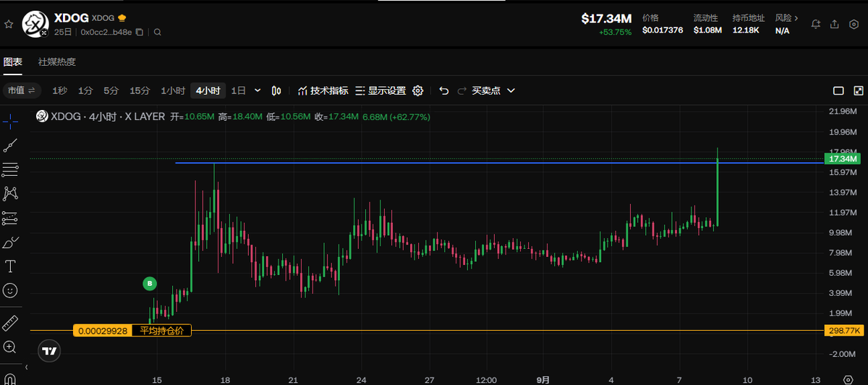Click the +53.75% change percentage
The width and height of the screenshot is (868, 385).
click(x=615, y=32)
